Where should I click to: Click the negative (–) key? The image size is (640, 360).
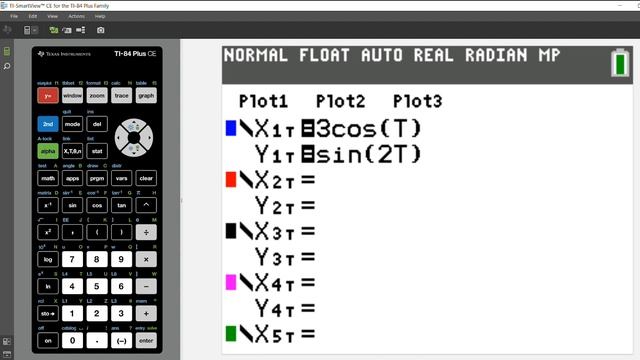122,340
